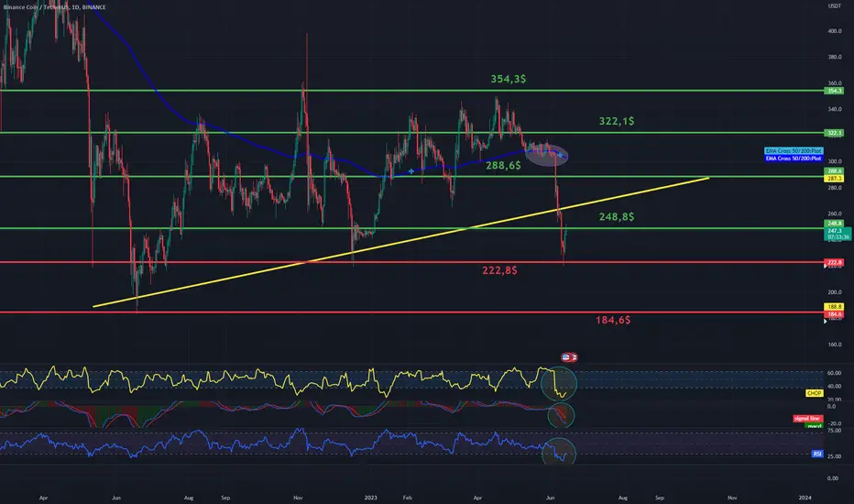The width and height of the screenshot is (854, 504).
Task: Click the 60.00 value on CHOP scale
Action: coord(835,373)
